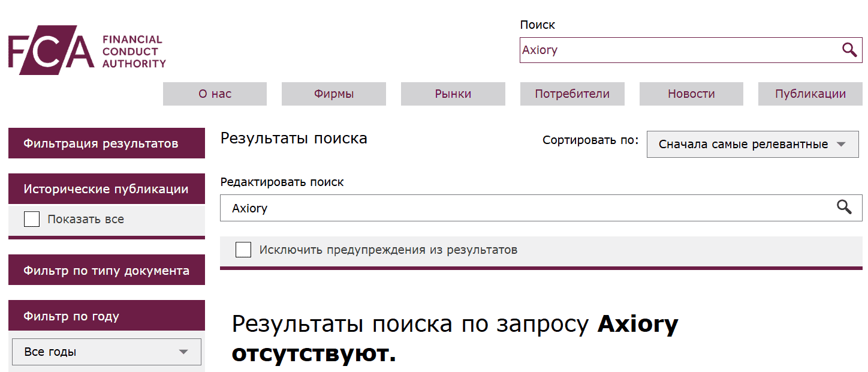This screenshot has height=372, width=868.
Task: Click the search icon beside the edit search field
Action: 845,208
